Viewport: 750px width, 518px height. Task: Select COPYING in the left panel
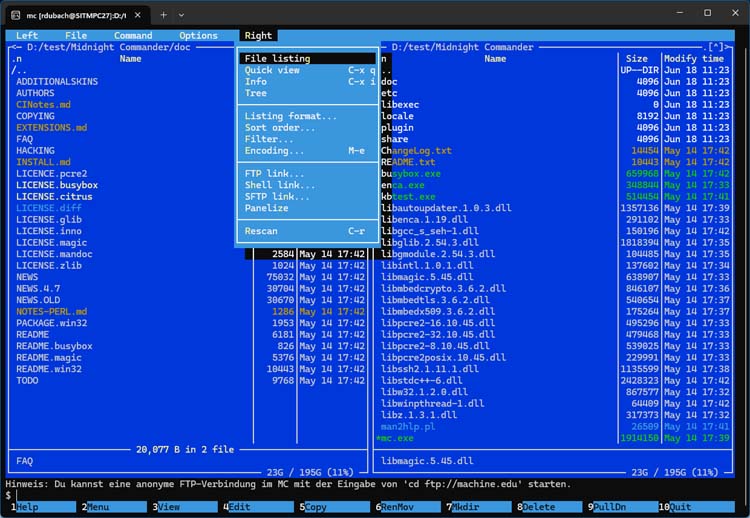pos(35,116)
